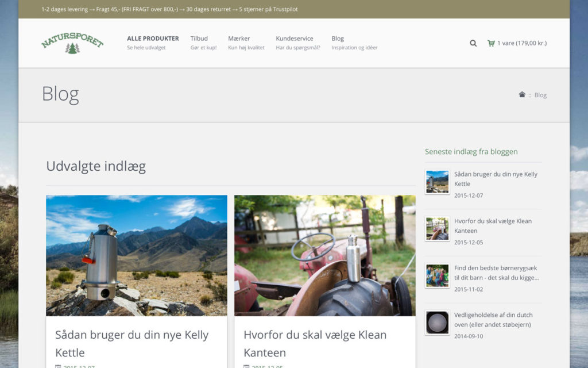Click sidebar thumbnail for Kelly Kettle post
The width and height of the screenshot is (588, 368).
coord(437,182)
